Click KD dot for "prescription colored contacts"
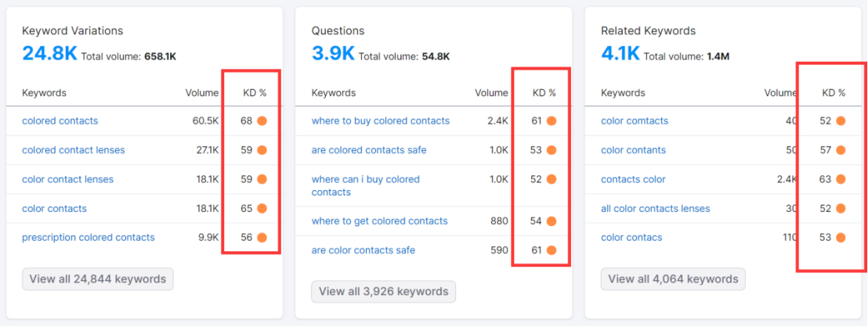Image resolution: width=868 pixels, height=327 pixels. pos(262,238)
